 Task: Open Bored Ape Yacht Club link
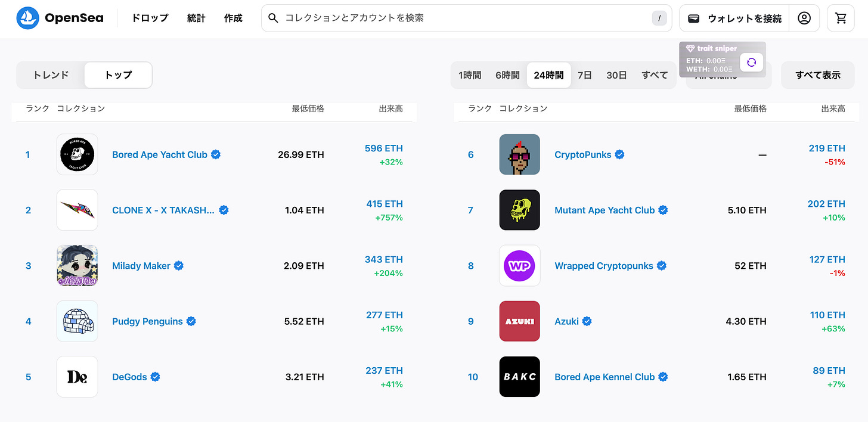click(160, 154)
